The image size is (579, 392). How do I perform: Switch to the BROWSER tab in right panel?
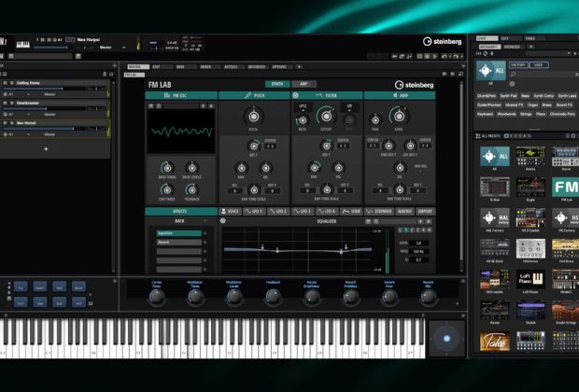click(x=513, y=47)
